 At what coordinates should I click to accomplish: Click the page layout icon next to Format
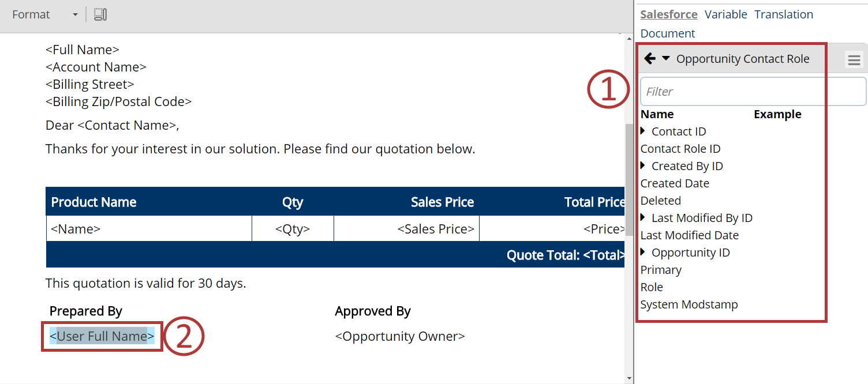[100, 14]
